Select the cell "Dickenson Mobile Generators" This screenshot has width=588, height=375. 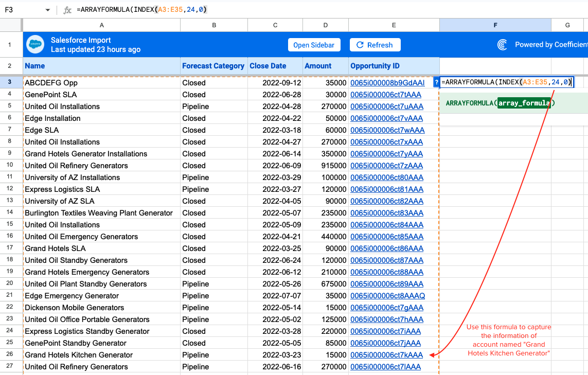click(102, 308)
